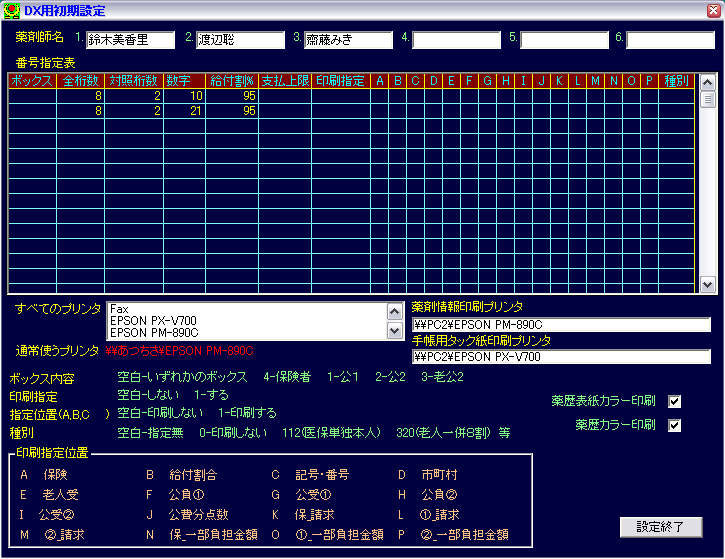
Task: Click printer list scroll up arrow
Action: pos(394,312)
